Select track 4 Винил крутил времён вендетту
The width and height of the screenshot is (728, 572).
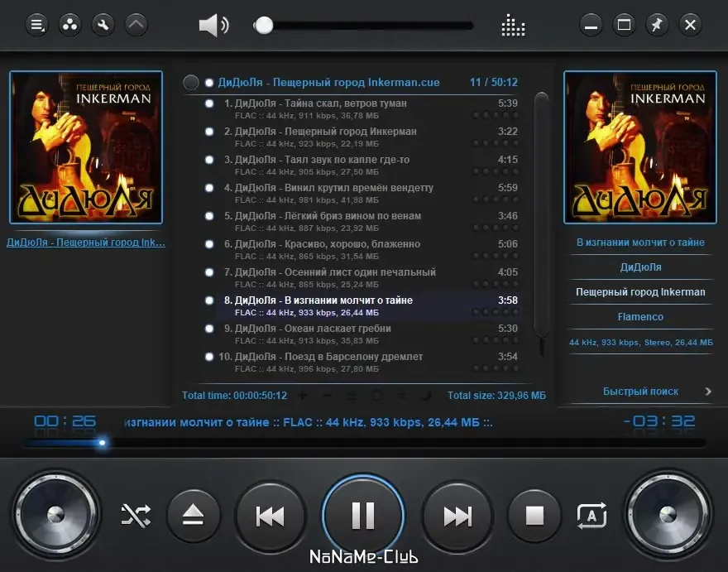coord(367,194)
